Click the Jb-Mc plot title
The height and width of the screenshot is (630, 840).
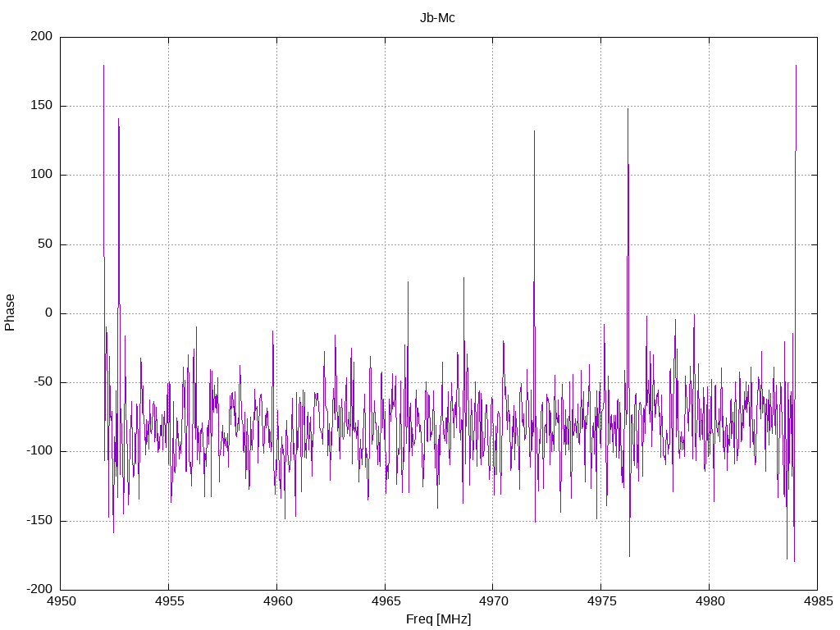point(437,18)
